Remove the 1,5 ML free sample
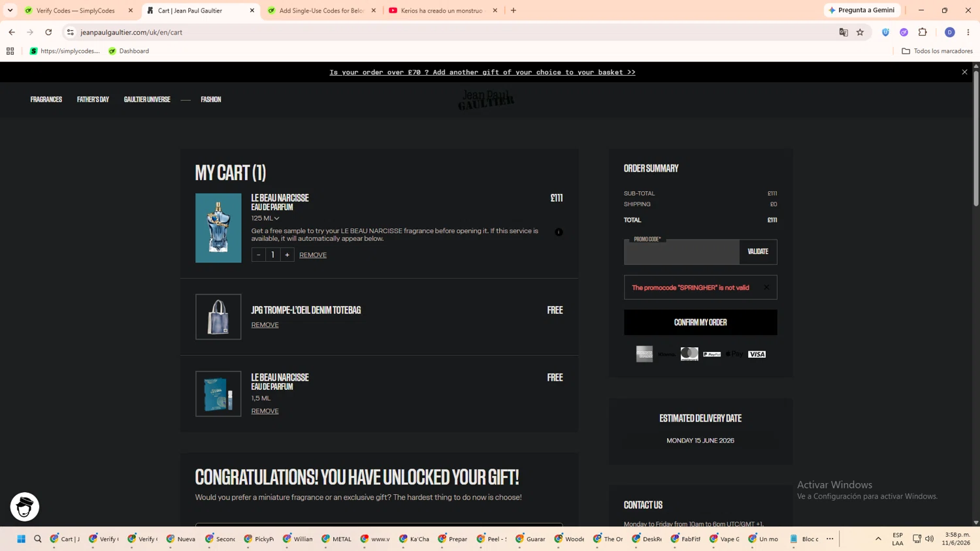The height and width of the screenshot is (551, 980). point(265,411)
